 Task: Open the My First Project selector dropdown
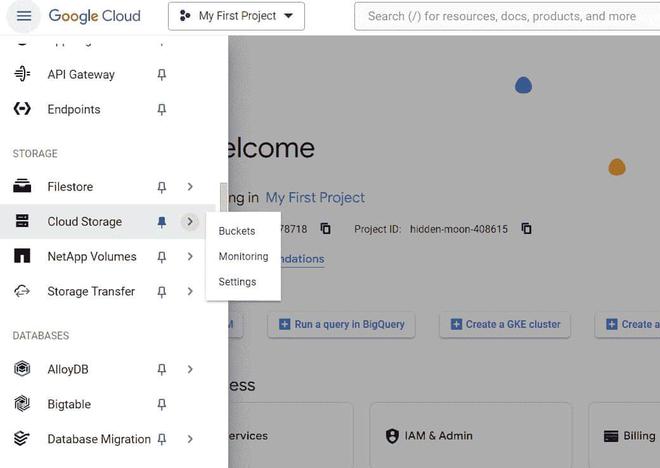point(236,16)
